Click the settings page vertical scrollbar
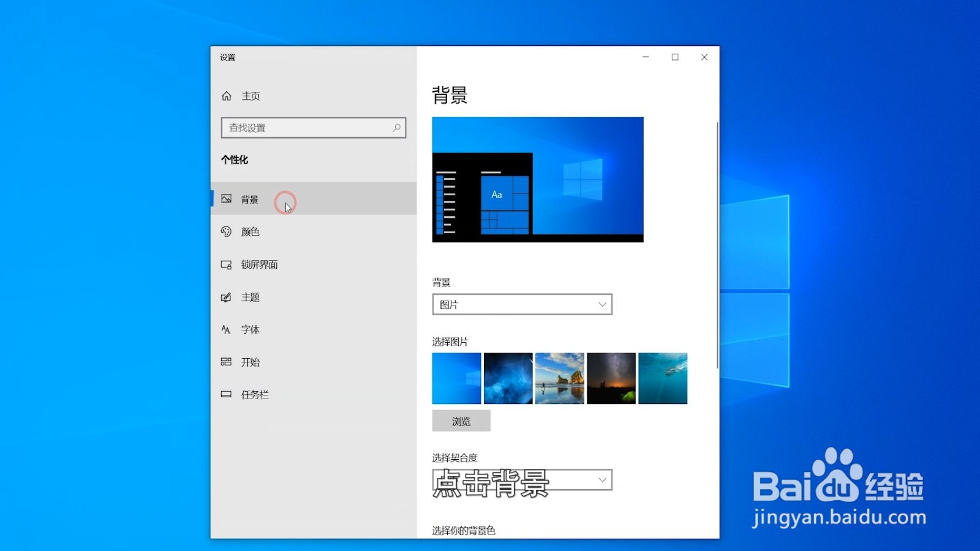The image size is (980, 551). click(x=717, y=245)
